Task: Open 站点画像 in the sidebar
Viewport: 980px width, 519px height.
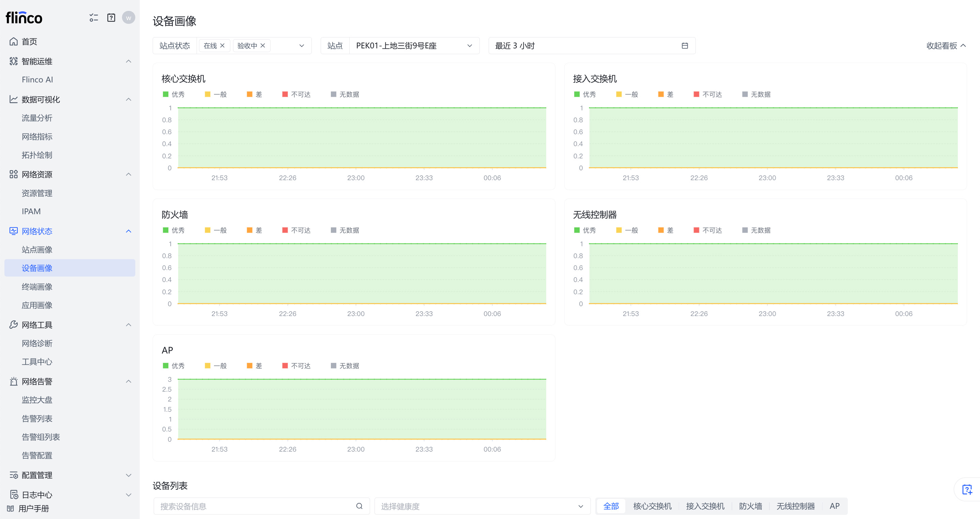Action: pos(37,249)
